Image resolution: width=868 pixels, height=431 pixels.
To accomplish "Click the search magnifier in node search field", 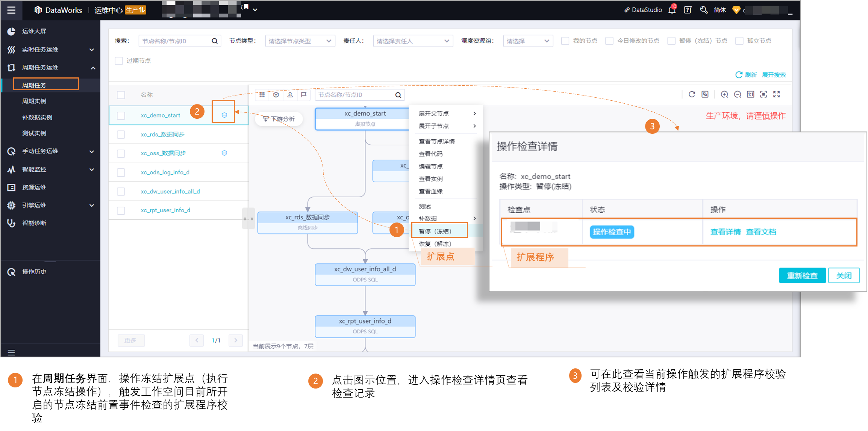I will 214,41.
